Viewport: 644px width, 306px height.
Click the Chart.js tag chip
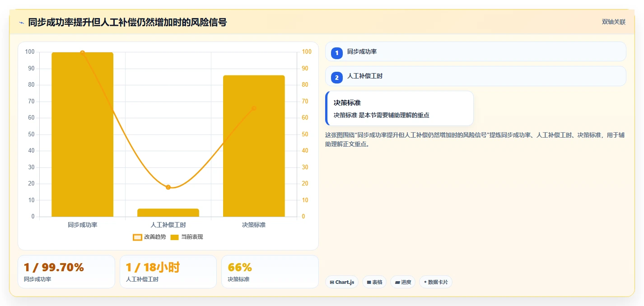[342, 282]
